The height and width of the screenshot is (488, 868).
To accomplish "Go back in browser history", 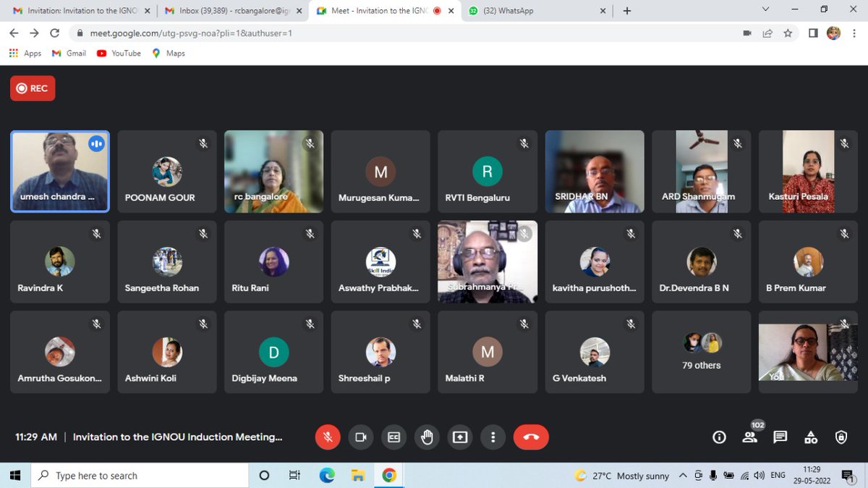I will click(x=14, y=33).
